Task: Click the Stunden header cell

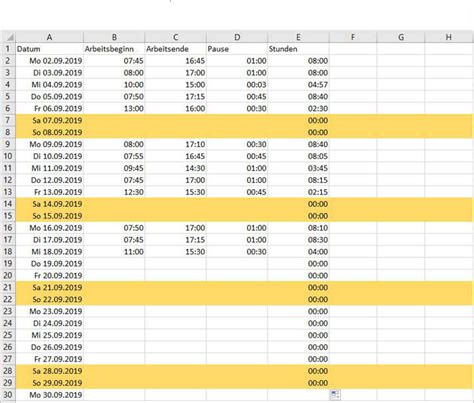Action: 298,49
